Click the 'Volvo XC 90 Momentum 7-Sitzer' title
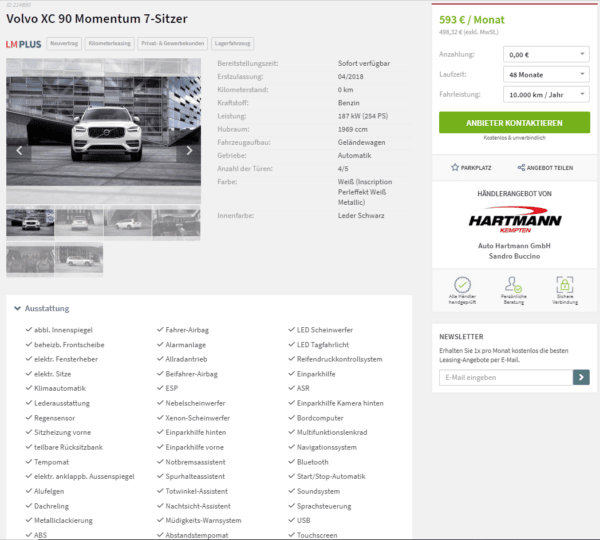The image size is (600, 540). point(97,19)
